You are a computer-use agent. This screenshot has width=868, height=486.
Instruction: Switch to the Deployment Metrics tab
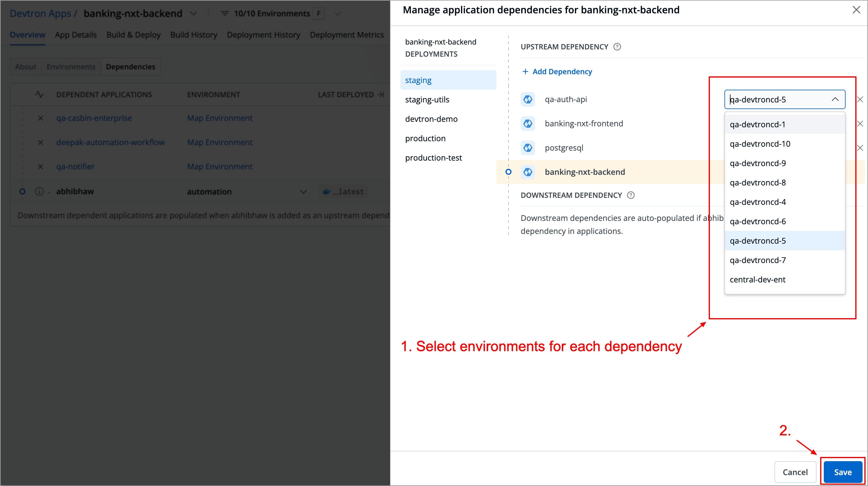[347, 35]
